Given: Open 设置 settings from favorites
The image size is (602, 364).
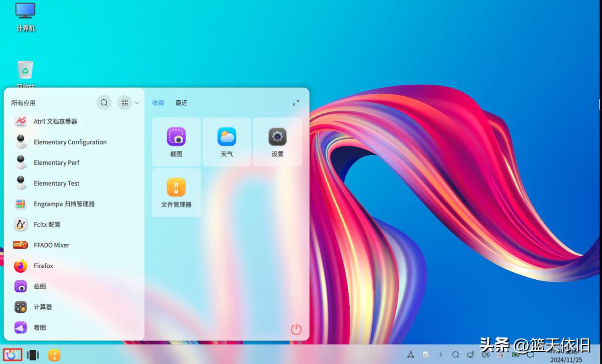Looking at the screenshot, I should pos(277,141).
